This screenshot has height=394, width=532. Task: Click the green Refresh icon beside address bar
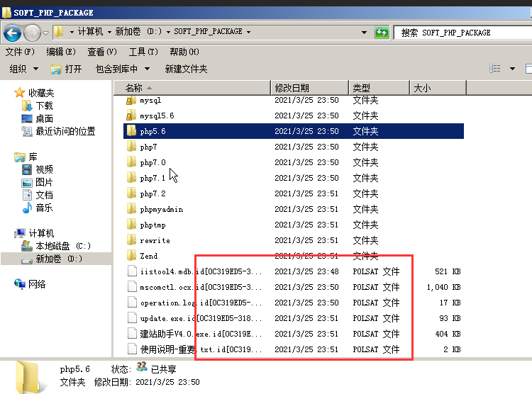(382, 32)
